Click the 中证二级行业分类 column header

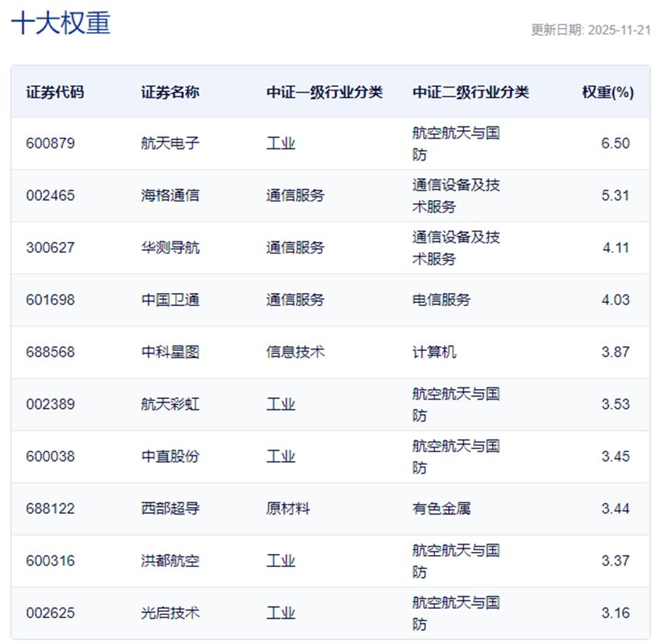tap(470, 92)
